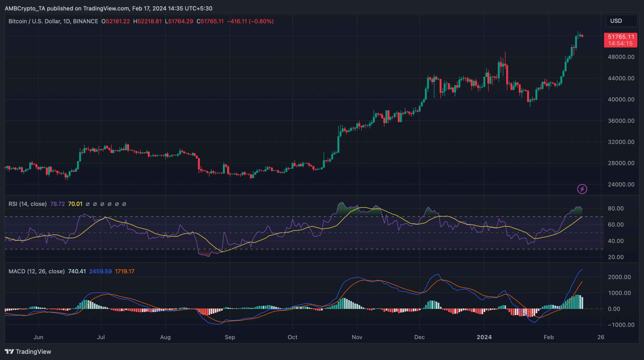The width and height of the screenshot is (644, 360).
Task: Click the last ∅ symbol in RSI legend
Action: point(124,204)
